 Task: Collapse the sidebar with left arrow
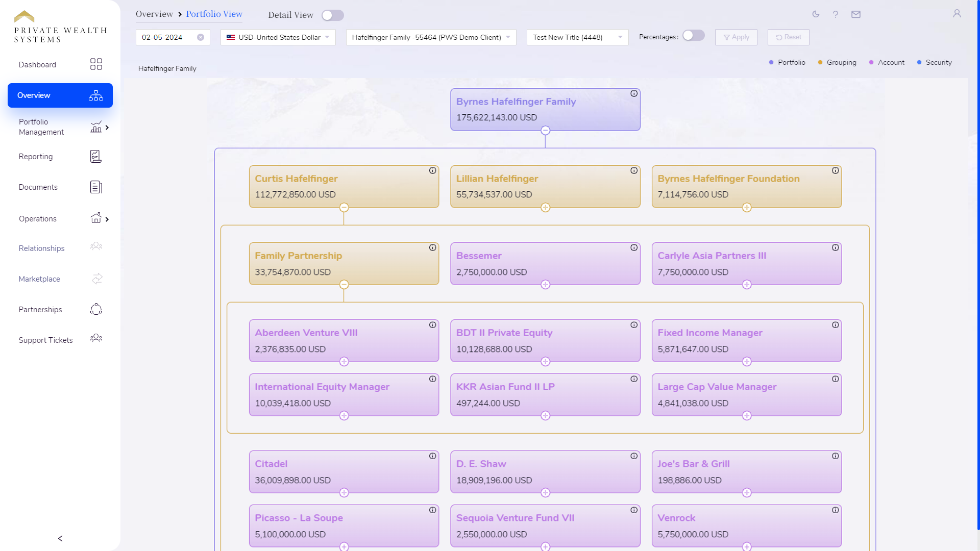coord(60,538)
